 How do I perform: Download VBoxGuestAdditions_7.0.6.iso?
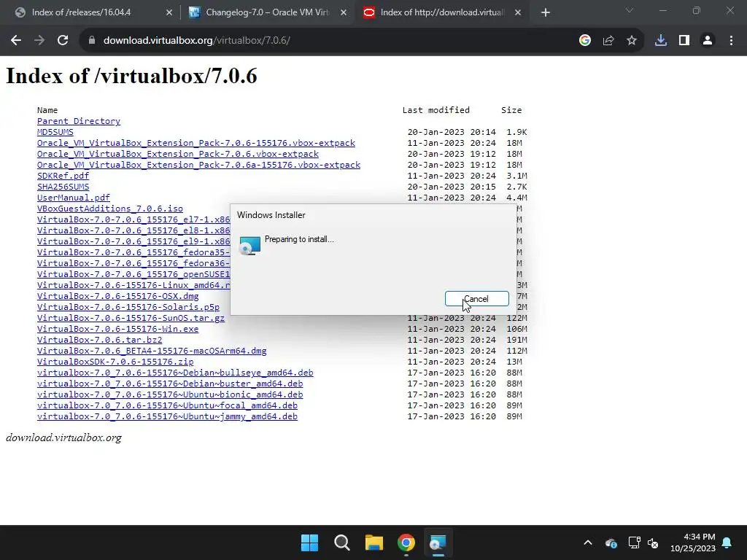point(110,209)
